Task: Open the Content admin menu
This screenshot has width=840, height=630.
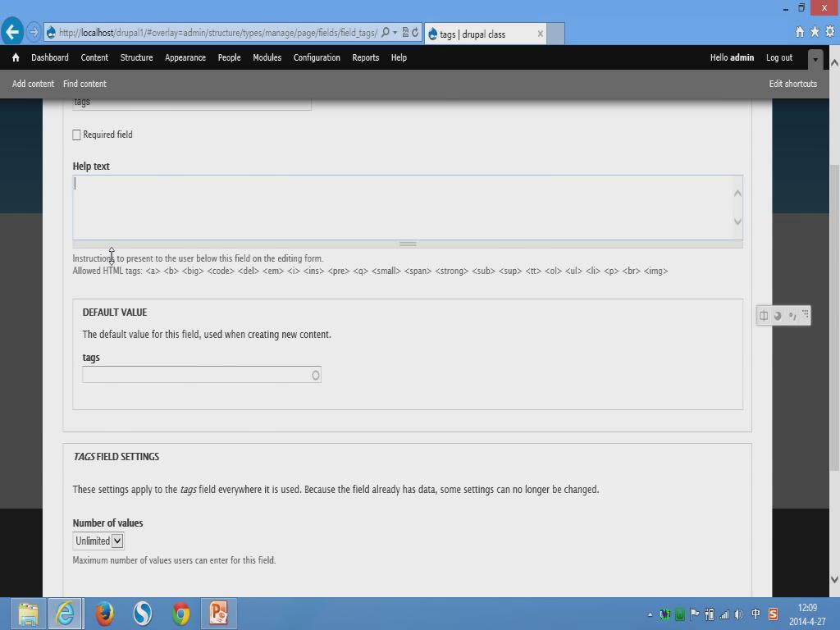Action: pos(94,57)
